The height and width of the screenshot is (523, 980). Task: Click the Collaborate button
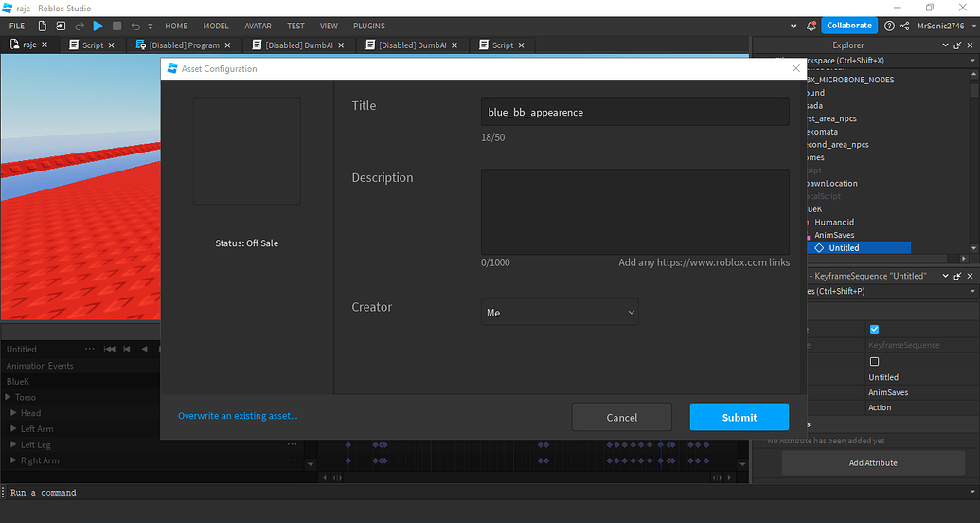pos(849,26)
